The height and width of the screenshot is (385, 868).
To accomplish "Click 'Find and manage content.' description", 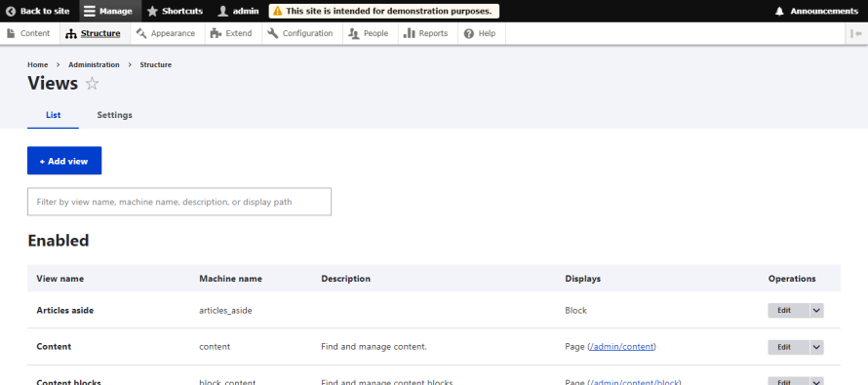I will tap(375, 347).
